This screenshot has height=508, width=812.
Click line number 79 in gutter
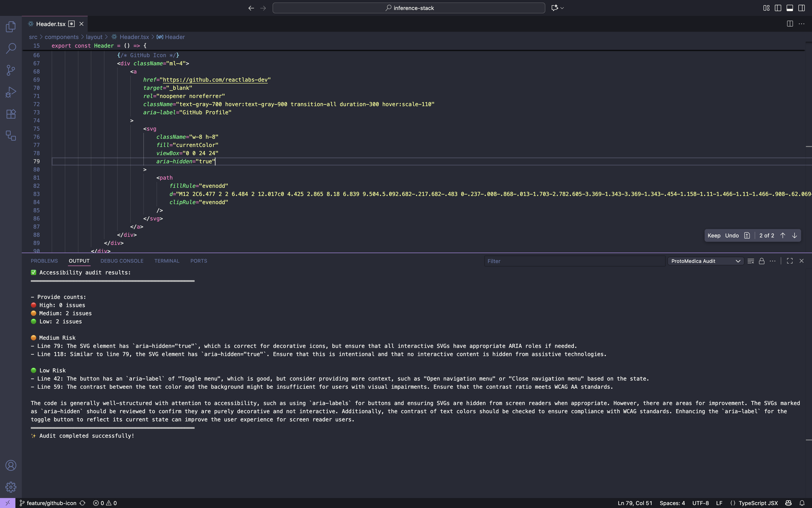pyautogui.click(x=36, y=162)
